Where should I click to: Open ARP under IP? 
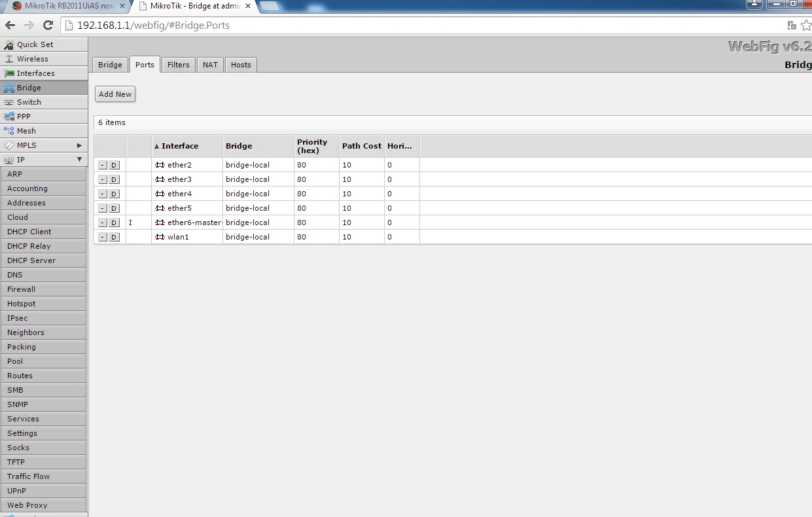coord(43,174)
